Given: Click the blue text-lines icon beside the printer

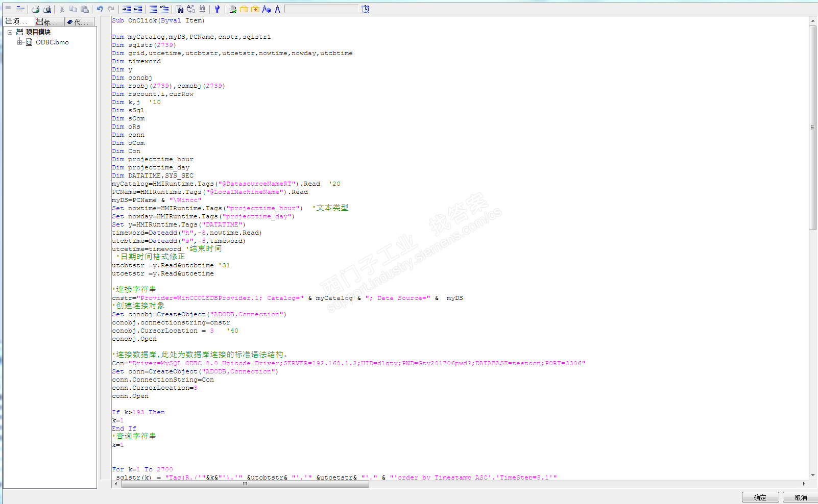Looking at the screenshot, I should click(x=20, y=9).
